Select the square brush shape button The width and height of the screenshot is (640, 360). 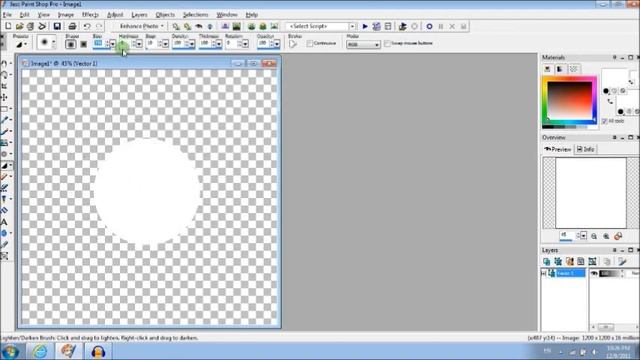tap(83, 44)
